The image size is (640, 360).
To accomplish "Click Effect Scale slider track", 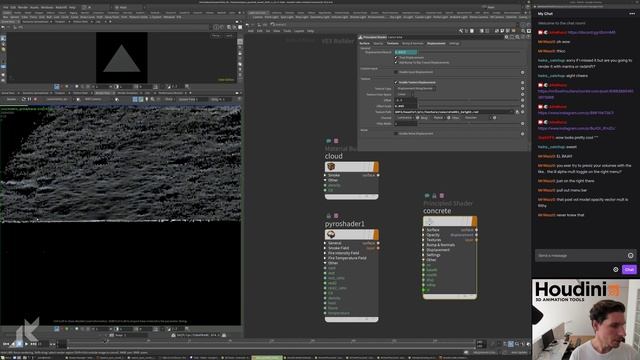I will (x=469, y=106).
